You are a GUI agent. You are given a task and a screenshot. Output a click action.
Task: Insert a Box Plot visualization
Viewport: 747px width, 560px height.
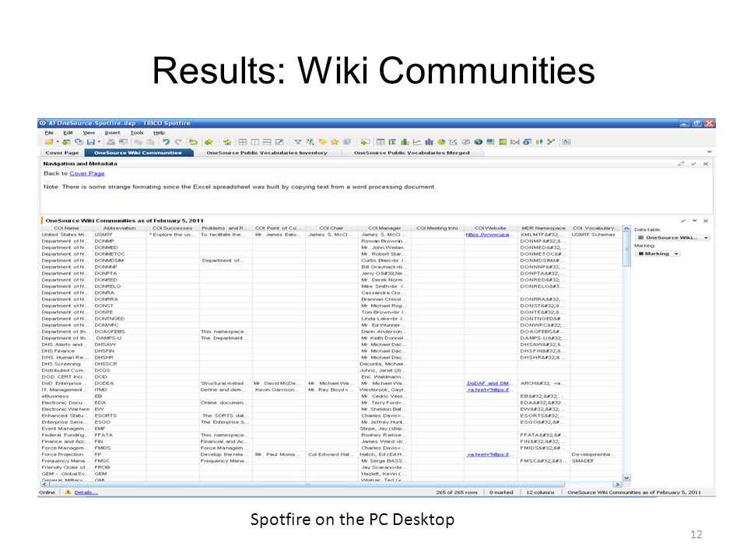click(538, 142)
